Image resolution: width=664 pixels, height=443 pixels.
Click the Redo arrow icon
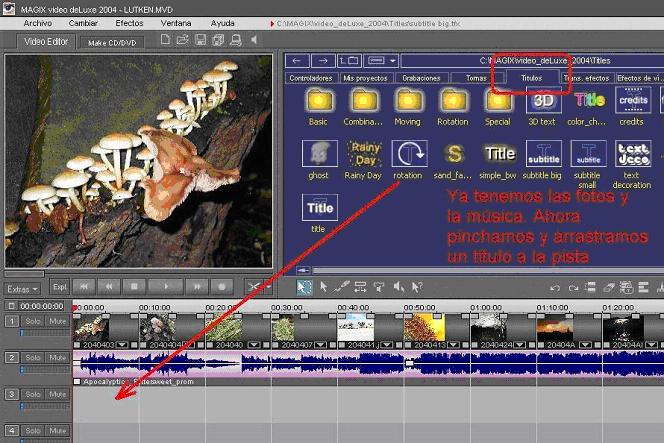coord(573,288)
